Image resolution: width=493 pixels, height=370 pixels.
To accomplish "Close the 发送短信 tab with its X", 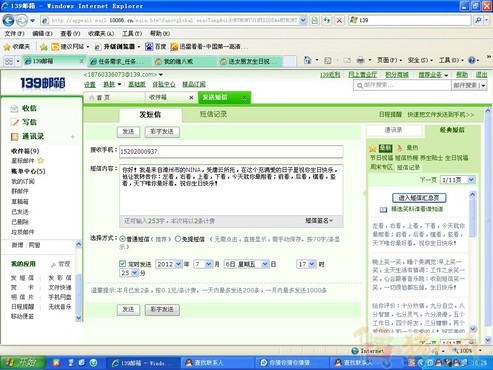I will (x=244, y=98).
